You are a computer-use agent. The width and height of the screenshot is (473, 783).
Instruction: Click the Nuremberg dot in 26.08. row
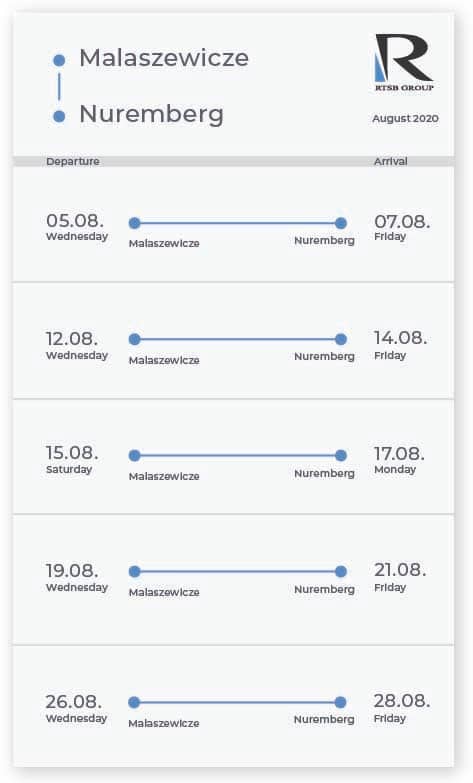pos(340,703)
